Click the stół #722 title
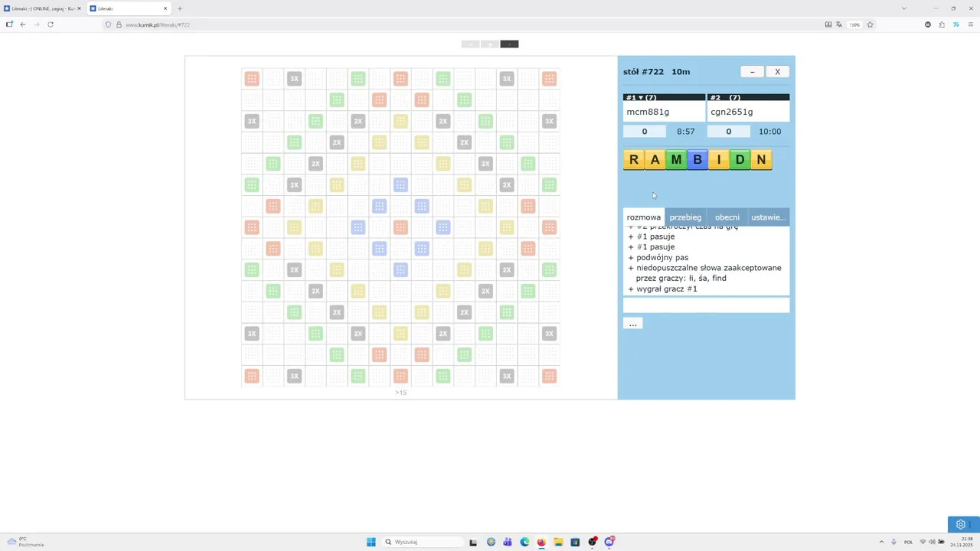 coord(644,72)
